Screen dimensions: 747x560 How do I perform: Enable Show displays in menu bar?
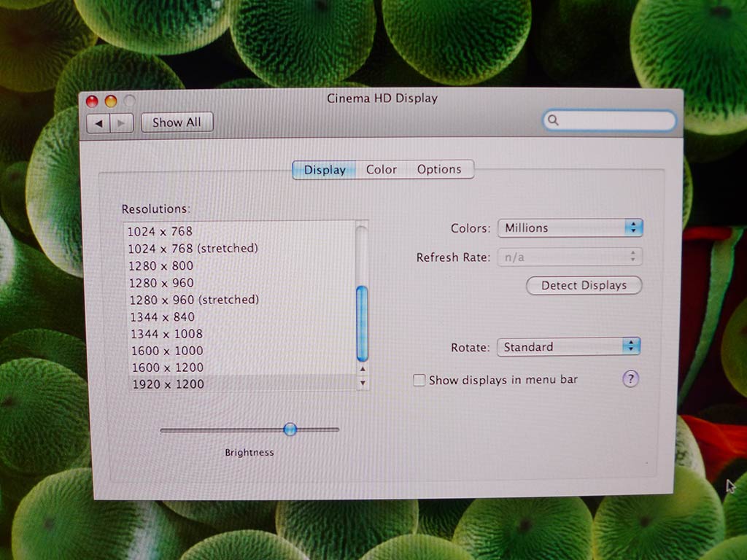pos(419,380)
